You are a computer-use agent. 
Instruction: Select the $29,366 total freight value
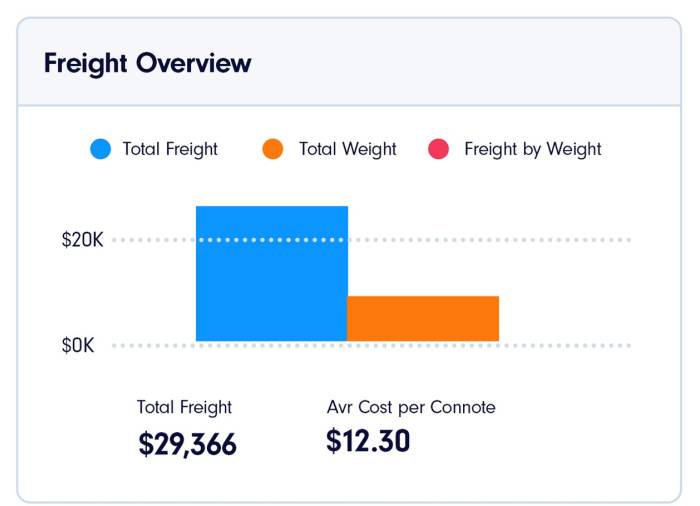[187, 444]
